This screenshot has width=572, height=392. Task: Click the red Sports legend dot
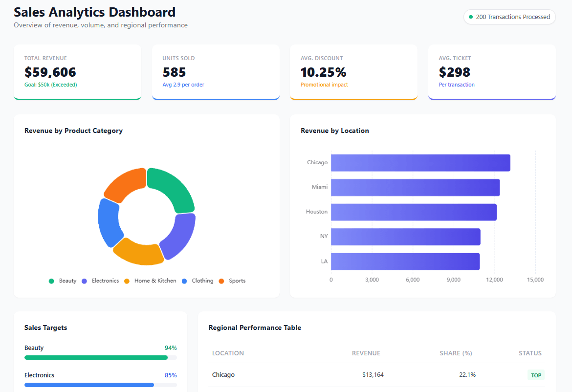click(222, 281)
